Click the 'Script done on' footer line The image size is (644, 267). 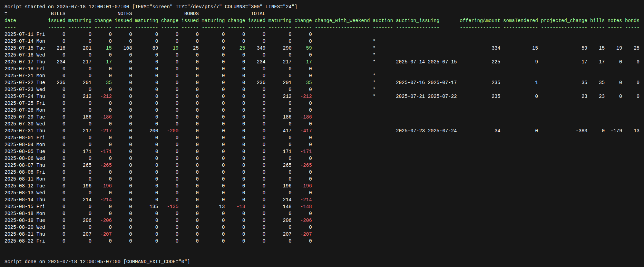(x=97, y=262)
